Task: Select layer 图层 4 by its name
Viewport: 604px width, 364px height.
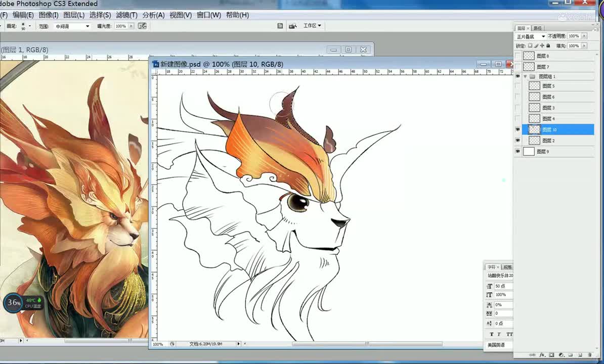Action: [x=548, y=118]
